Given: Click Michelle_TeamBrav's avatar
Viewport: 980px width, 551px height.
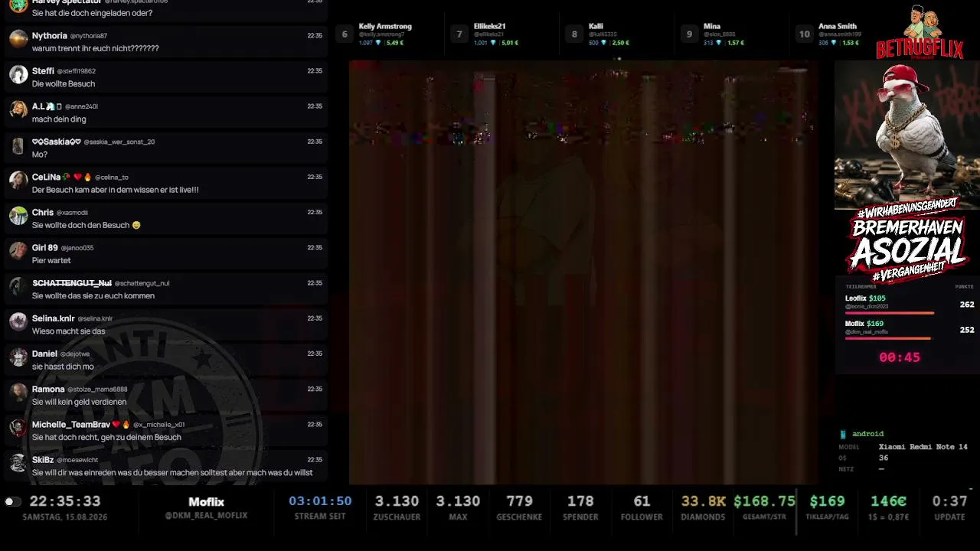Looking at the screenshot, I should 18,427.
